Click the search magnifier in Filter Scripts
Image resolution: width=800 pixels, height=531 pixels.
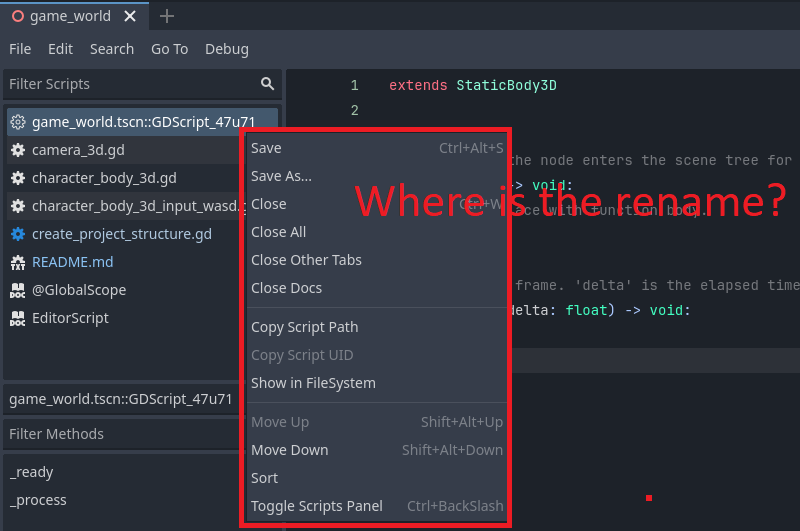267,84
